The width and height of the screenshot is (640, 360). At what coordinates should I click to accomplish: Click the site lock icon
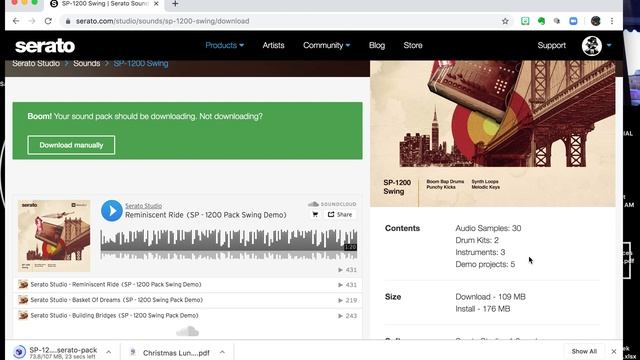(68, 21)
